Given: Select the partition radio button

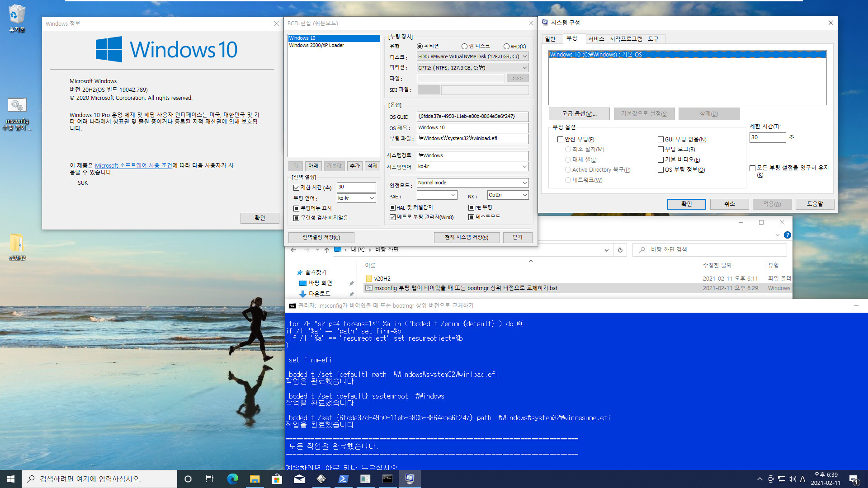Looking at the screenshot, I should point(420,46).
